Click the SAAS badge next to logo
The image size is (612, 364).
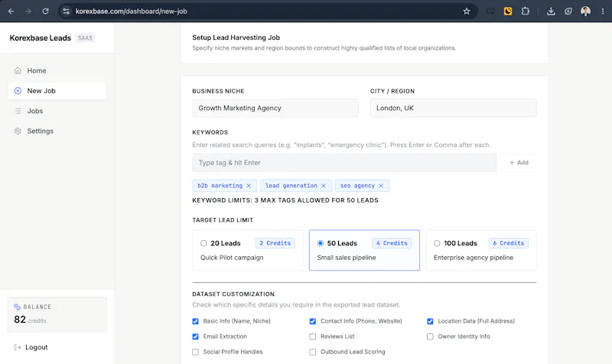[85, 37]
